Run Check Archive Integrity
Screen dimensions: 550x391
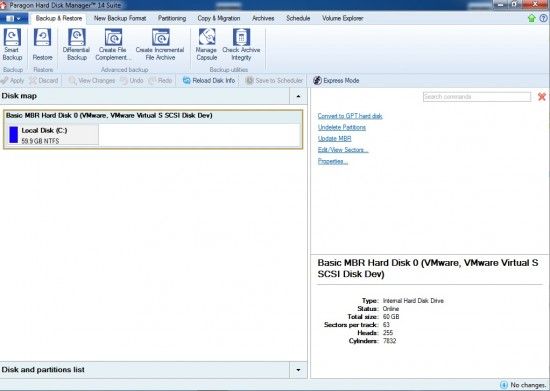point(241,45)
